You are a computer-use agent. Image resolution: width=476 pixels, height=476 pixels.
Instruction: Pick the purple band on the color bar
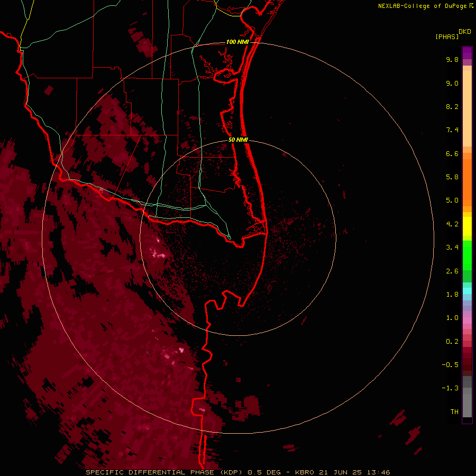[x=467, y=53]
